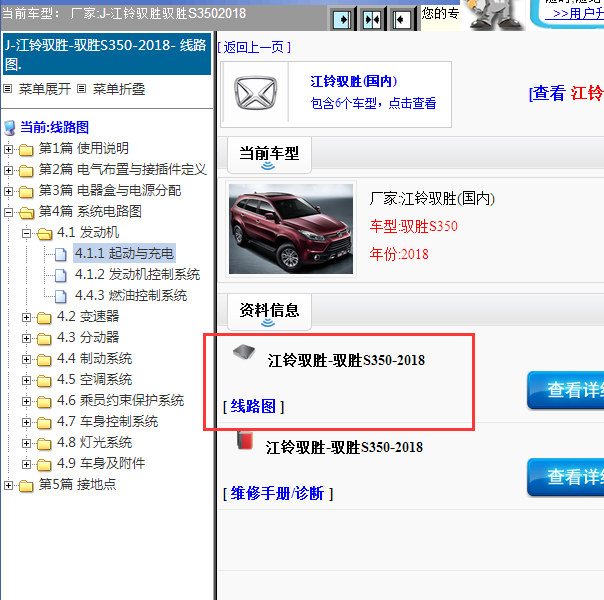The image size is (604, 600).
Task: Click folder icon of 第3篇 电器盒与电源分配
Action: point(26,191)
